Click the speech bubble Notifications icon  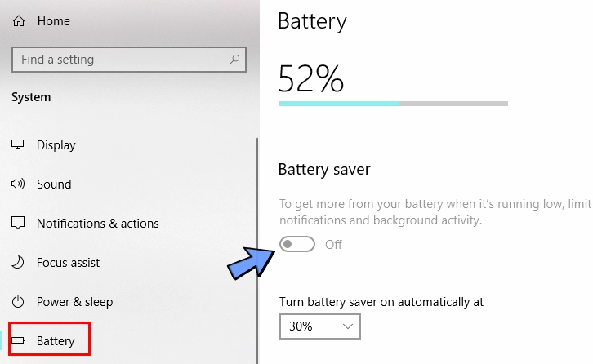18,224
